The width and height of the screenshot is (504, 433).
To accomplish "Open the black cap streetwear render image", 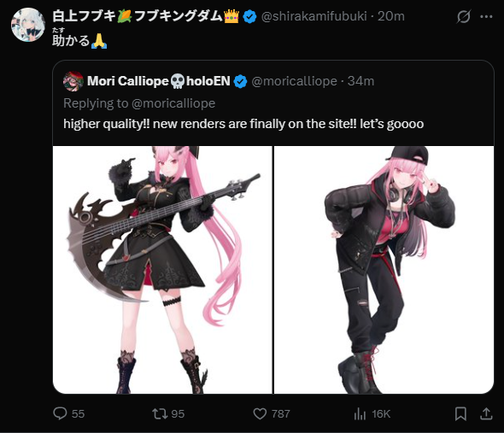I will pos(384,270).
